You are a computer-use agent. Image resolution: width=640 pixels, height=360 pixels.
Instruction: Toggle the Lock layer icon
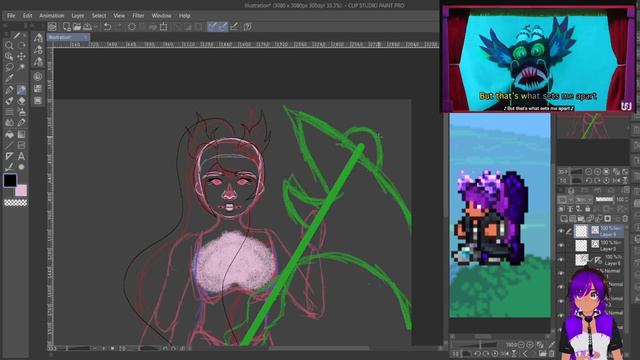point(588,209)
